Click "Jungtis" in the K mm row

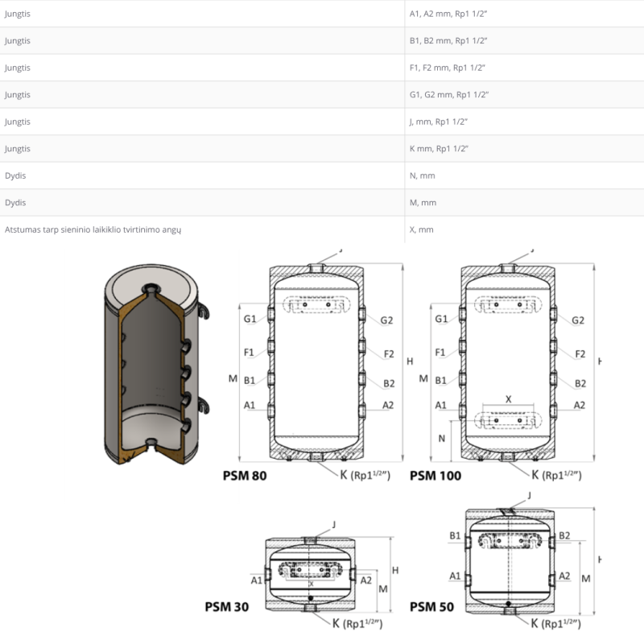point(17,149)
